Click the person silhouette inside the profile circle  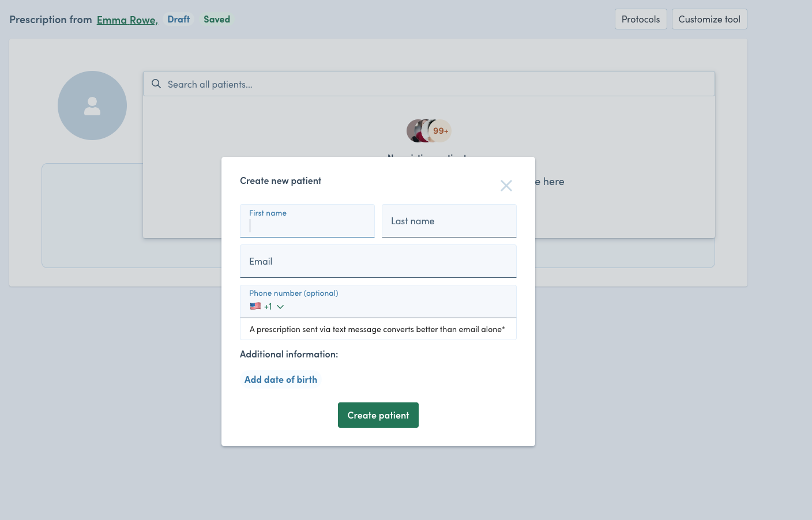coord(92,105)
